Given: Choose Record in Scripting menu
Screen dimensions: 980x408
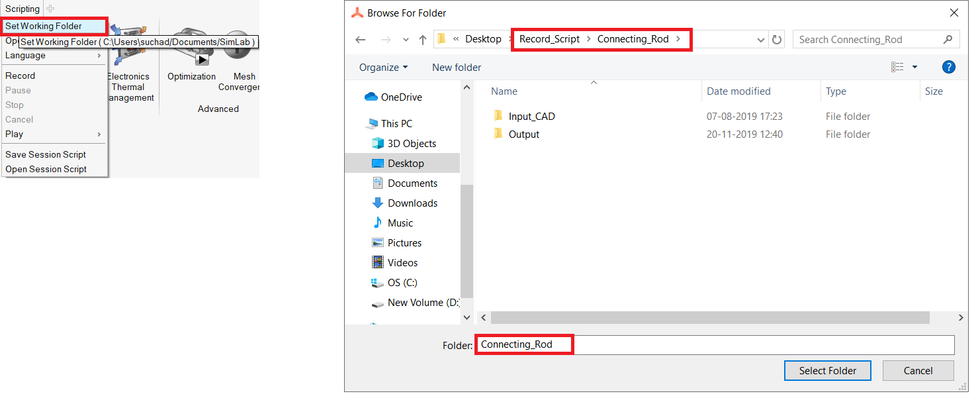Looking at the screenshot, I should [54, 76].
